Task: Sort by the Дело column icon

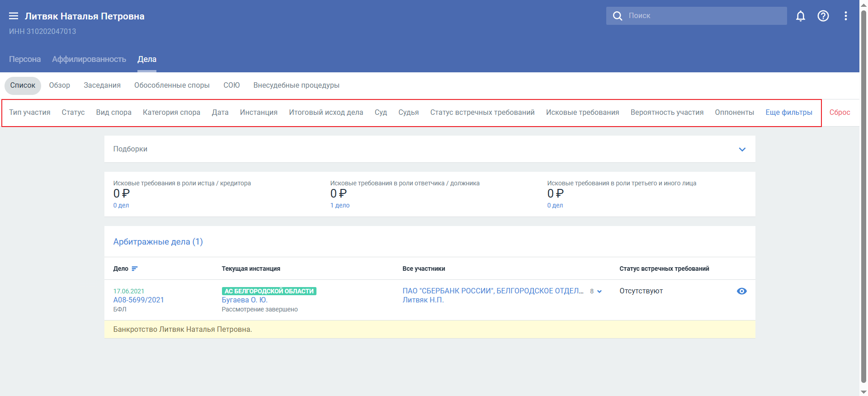Action: (x=134, y=269)
